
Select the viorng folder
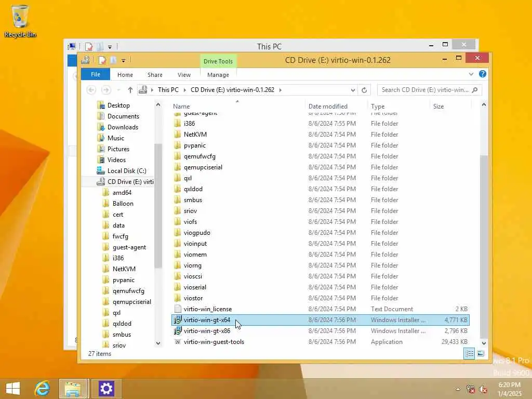pos(320,265)
